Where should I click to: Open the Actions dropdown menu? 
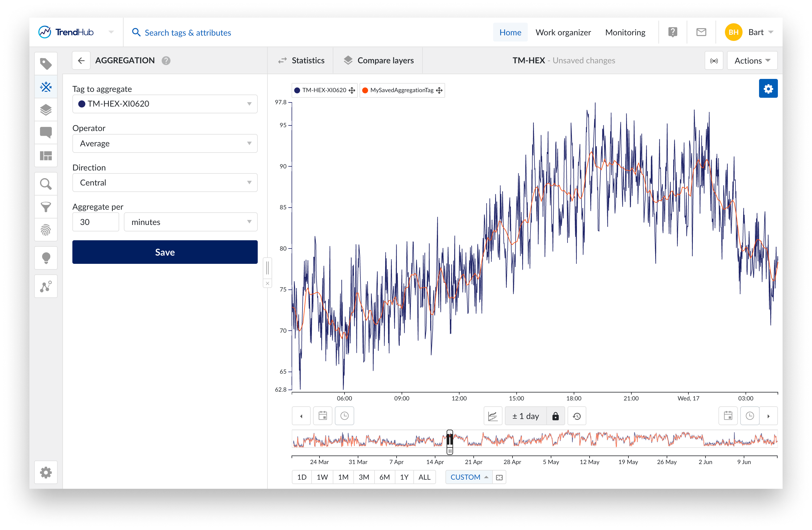pos(752,61)
